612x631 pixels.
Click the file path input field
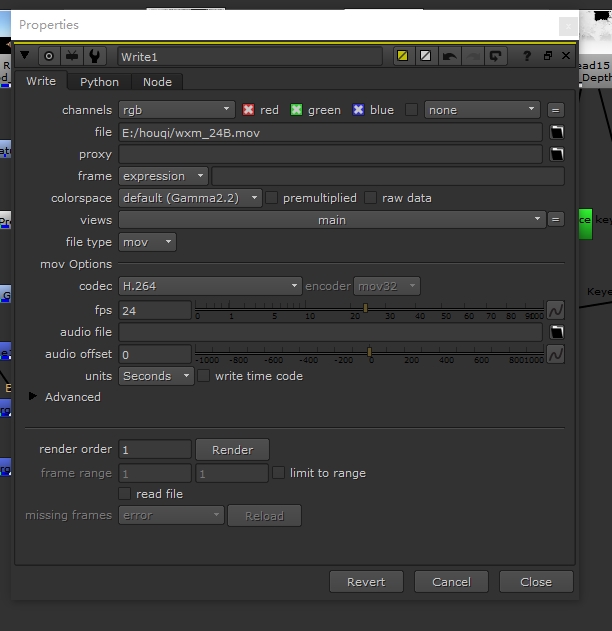point(330,132)
